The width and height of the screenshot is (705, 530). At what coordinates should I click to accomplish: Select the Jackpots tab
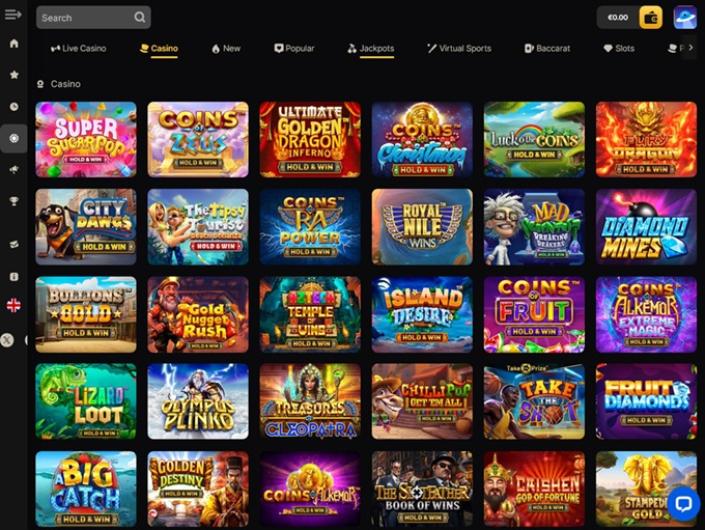(x=371, y=49)
